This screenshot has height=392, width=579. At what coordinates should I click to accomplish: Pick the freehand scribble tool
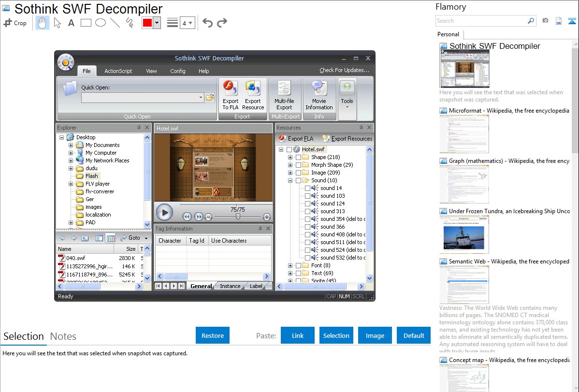tap(130, 23)
